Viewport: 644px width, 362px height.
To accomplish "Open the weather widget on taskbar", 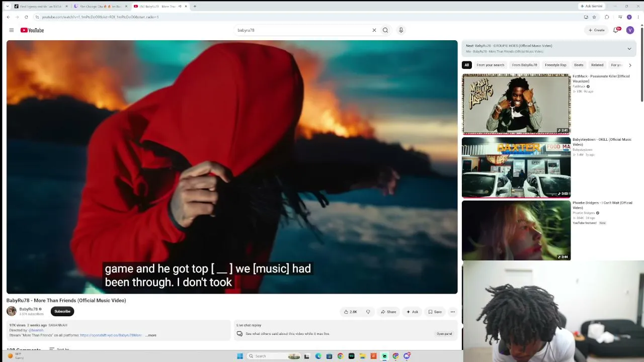I will [x=15, y=356].
